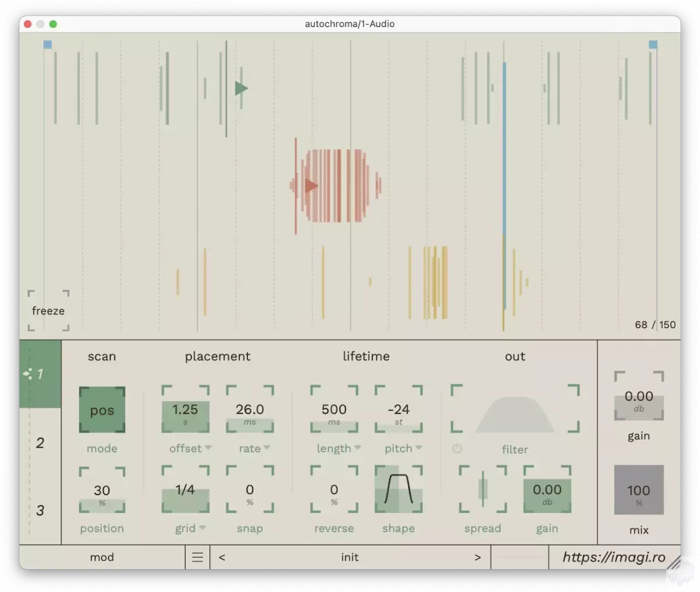Click the right blue loop end marker
This screenshot has width=700, height=592.
[x=653, y=44]
